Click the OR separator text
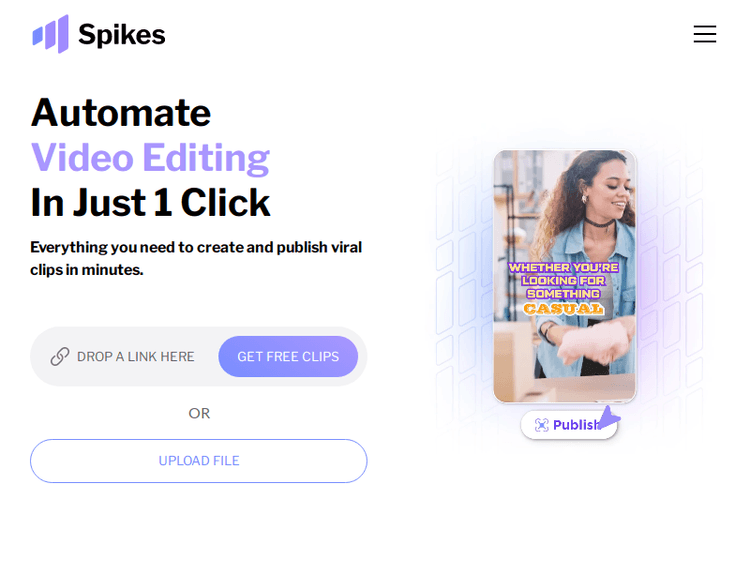Image resolution: width=750 pixels, height=563 pixels. (199, 413)
